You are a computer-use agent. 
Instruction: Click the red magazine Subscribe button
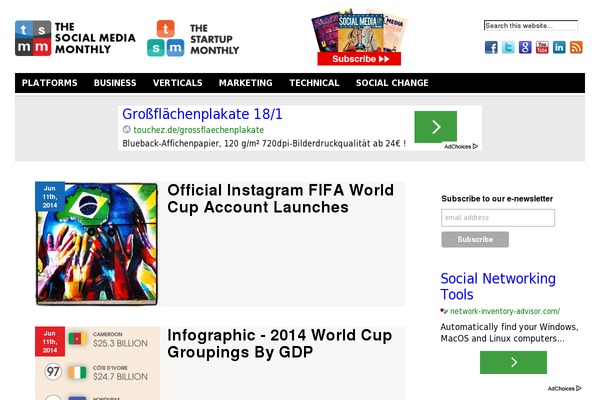pos(359,59)
